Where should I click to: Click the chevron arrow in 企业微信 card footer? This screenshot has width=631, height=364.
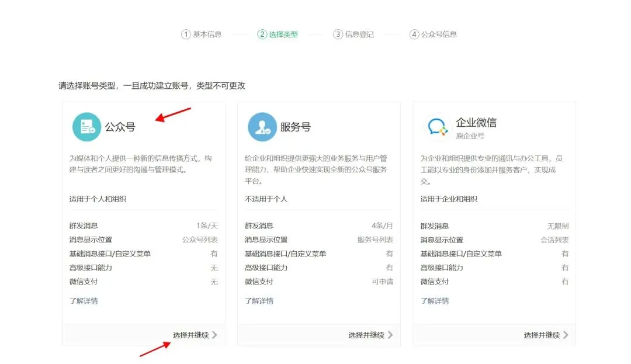click(x=566, y=335)
